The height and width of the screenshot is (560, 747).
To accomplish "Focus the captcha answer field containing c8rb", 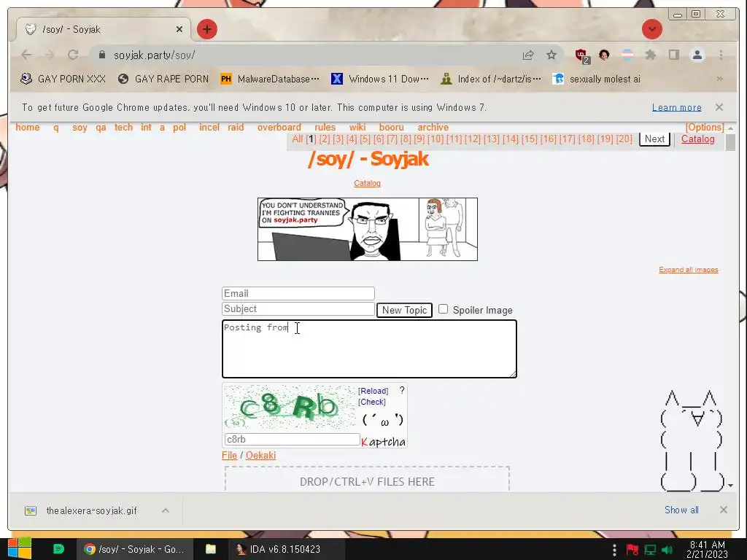I will pos(292,440).
